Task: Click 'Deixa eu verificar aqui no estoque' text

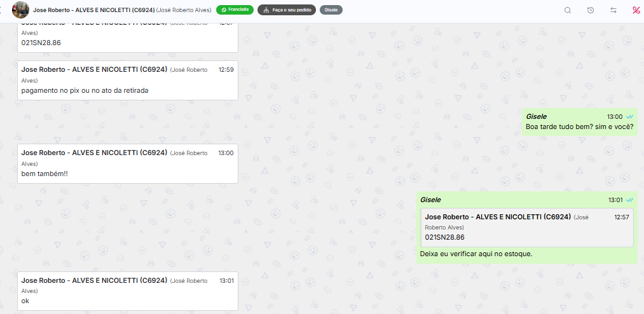Action: 476,254
